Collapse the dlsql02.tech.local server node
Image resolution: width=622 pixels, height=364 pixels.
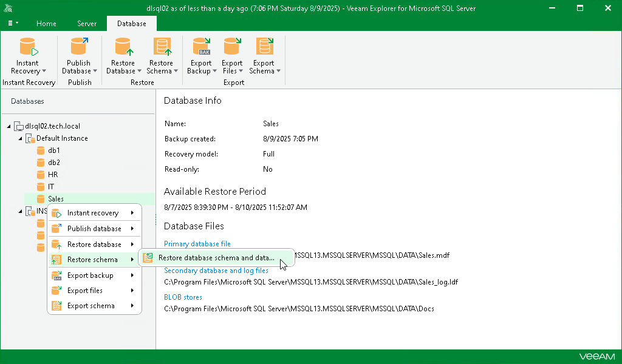[9, 126]
